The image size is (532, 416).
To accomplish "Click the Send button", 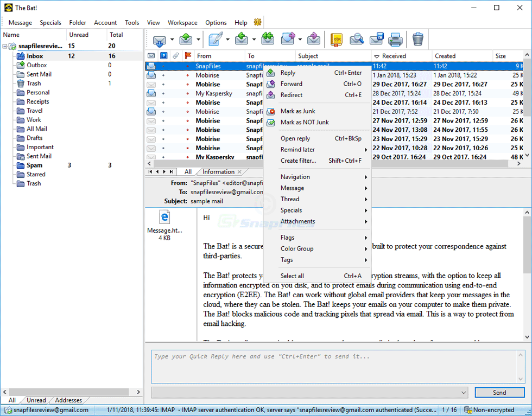I will pos(499,393).
